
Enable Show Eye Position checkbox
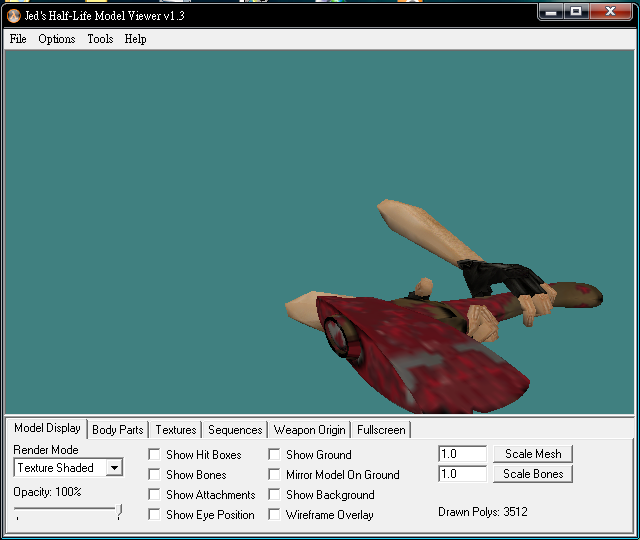[x=154, y=515]
